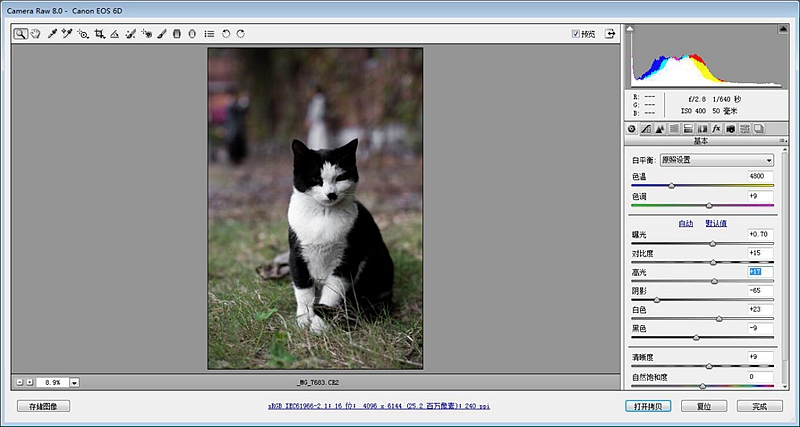
Task: Open the Detail panel tab
Action: point(660,129)
